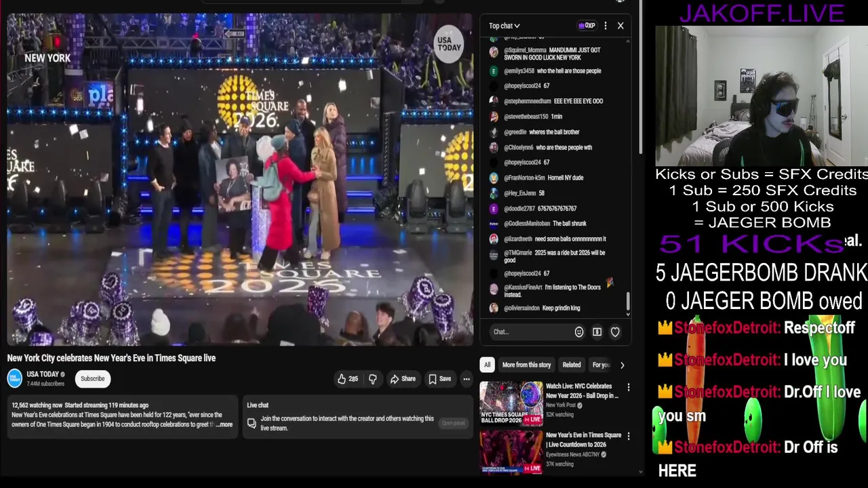868x488 pixels.
Task: Open Eyewitness News countdown thumbnail
Action: tap(511, 452)
